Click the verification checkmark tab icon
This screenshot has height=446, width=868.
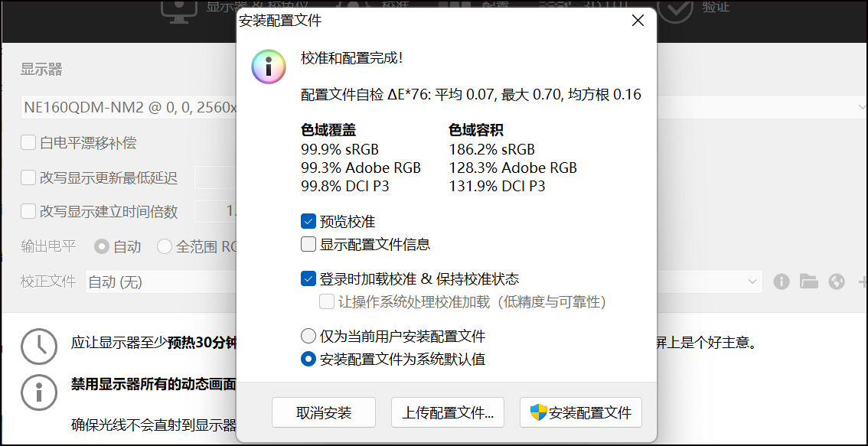click(x=674, y=9)
